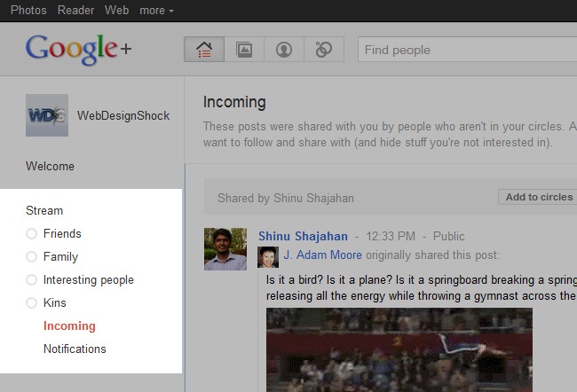The height and width of the screenshot is (392, 577).
Task: Click the Public visibility label
Action: (x=448, y=236)
